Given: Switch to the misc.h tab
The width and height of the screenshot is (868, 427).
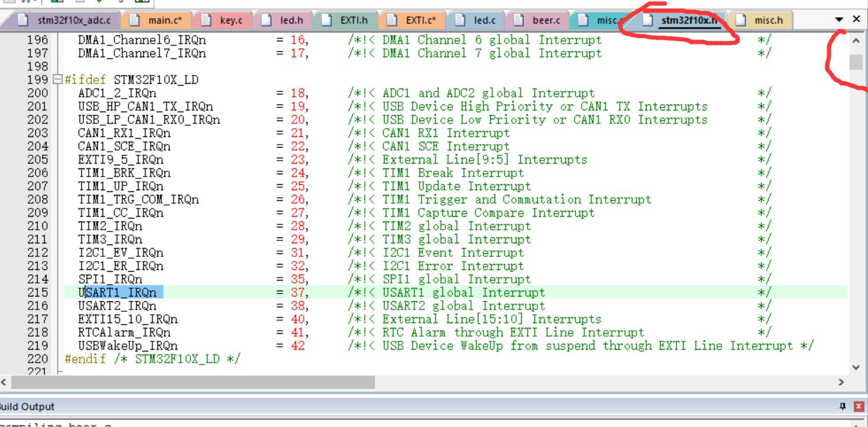Looking at the screenshot, I should coord(761,21).
